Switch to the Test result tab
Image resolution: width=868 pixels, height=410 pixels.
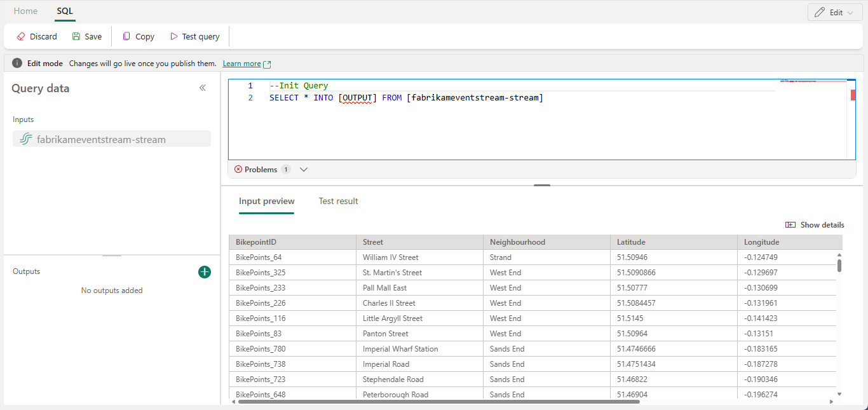point(338,202)
